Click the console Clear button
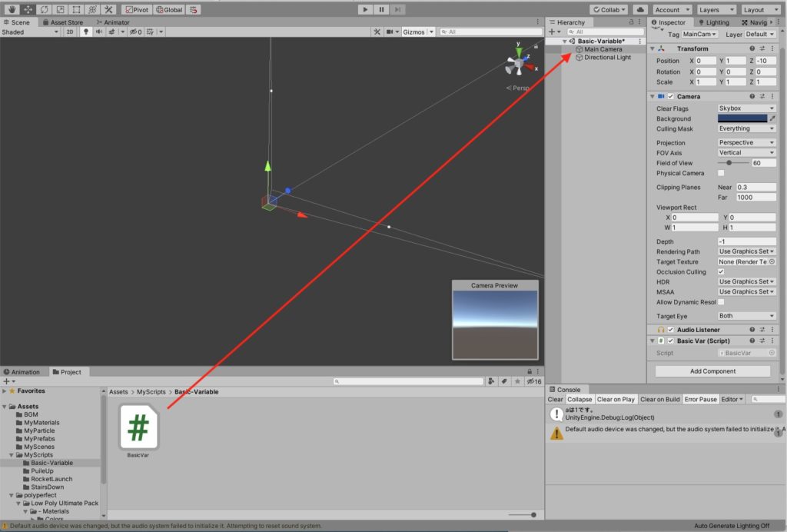 [x=555, y=400]
